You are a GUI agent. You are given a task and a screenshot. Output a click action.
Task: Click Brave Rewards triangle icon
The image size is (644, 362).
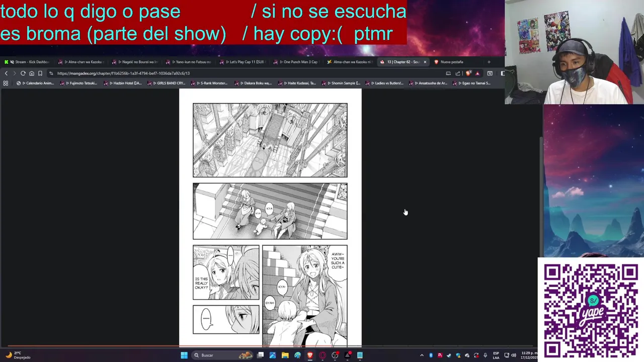(477, 73)
